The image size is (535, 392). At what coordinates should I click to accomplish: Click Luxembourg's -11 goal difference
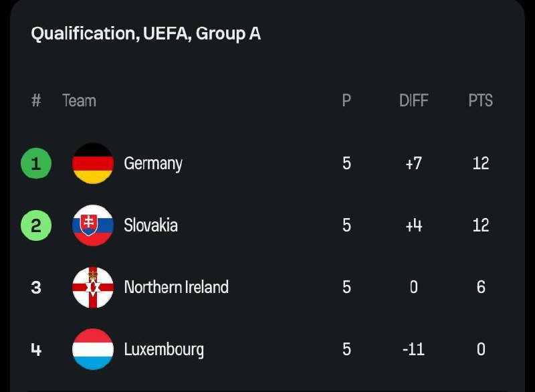[x=413, y=349]
